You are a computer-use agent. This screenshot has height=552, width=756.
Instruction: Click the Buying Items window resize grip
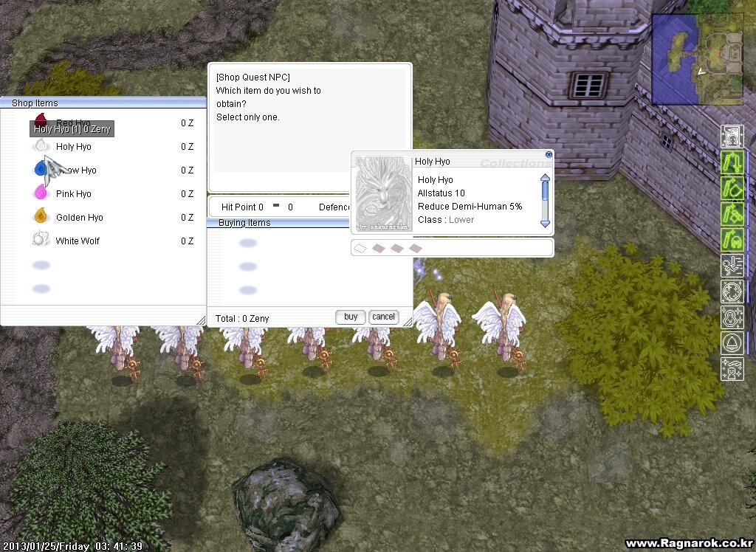point(408,321)
